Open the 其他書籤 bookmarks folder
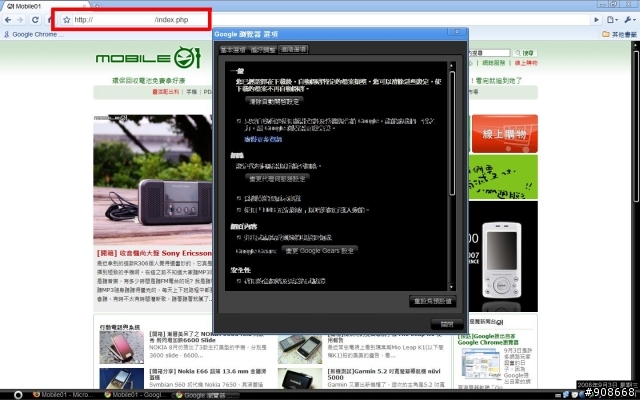The image size is (640, 400). click(620, 35)
